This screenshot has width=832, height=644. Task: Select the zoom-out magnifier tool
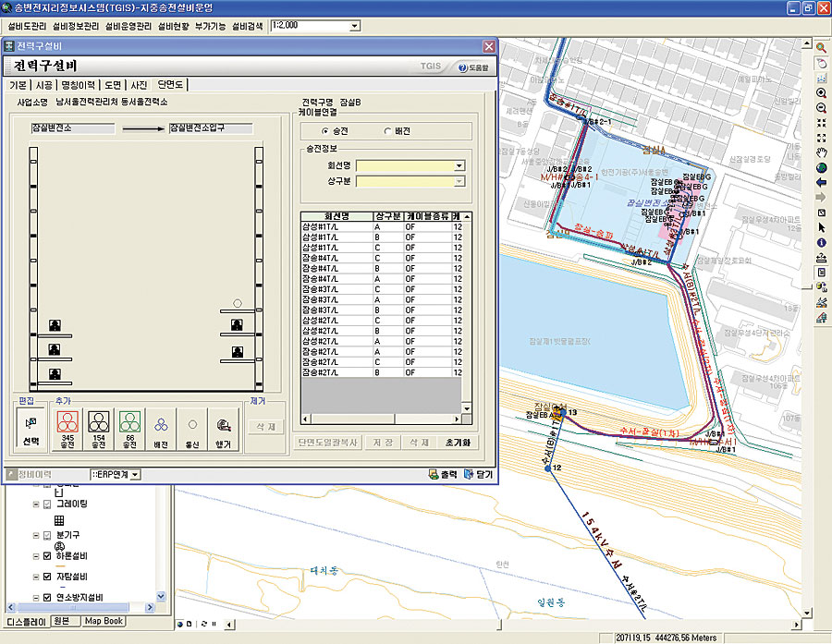[822, 108]
